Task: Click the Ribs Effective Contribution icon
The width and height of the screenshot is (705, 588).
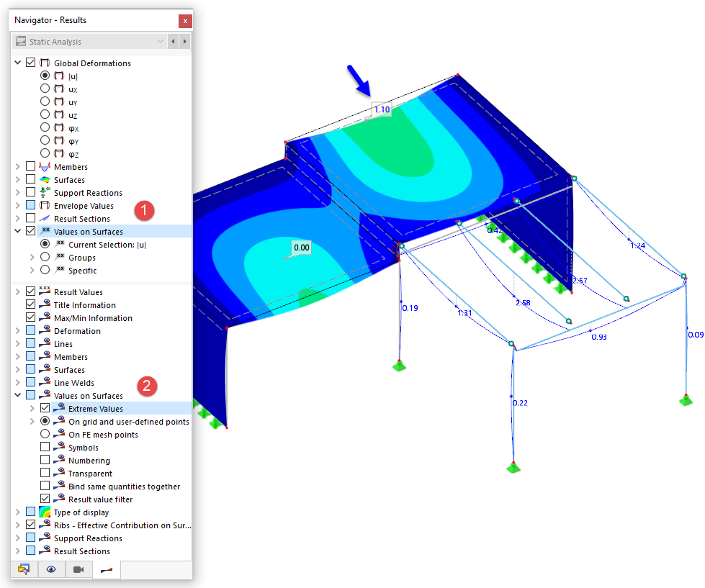Action: [45, 525]
